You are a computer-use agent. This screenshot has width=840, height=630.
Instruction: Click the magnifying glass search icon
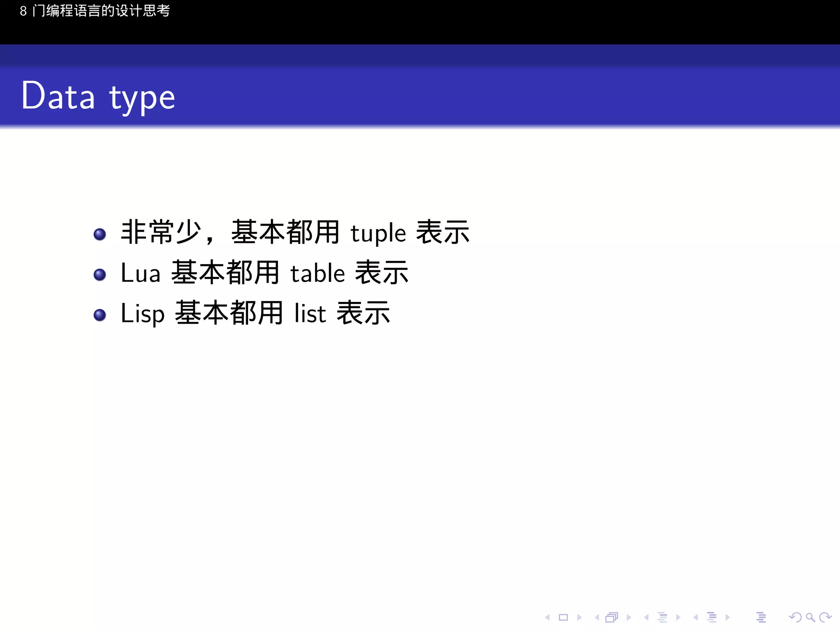click(x=810, y=617)
